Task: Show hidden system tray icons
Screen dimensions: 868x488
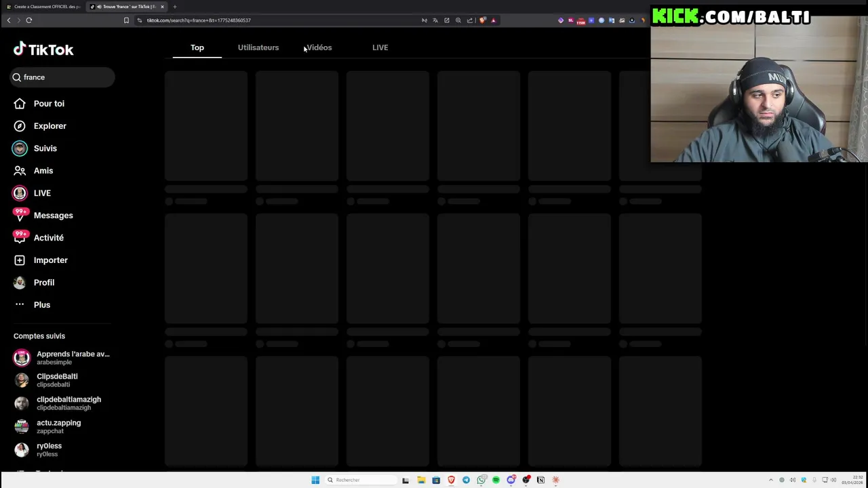Action: coord(770,480)
